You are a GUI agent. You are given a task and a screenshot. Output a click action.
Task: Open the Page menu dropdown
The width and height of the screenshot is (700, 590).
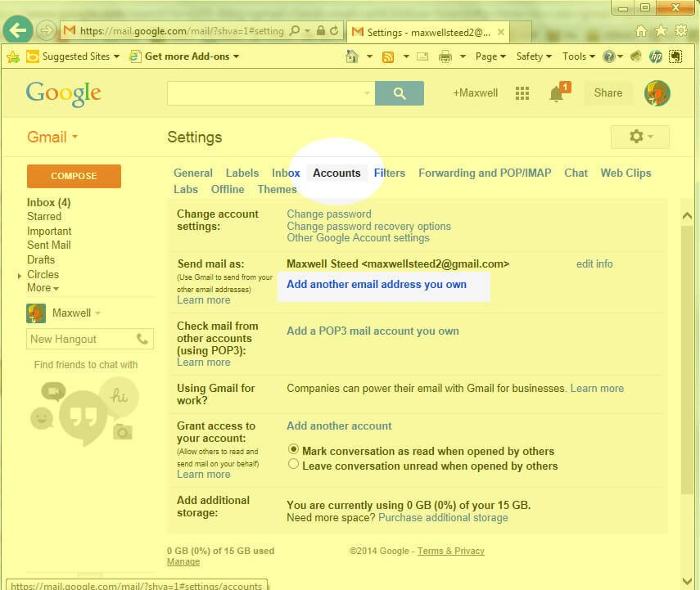coord(490,56)
